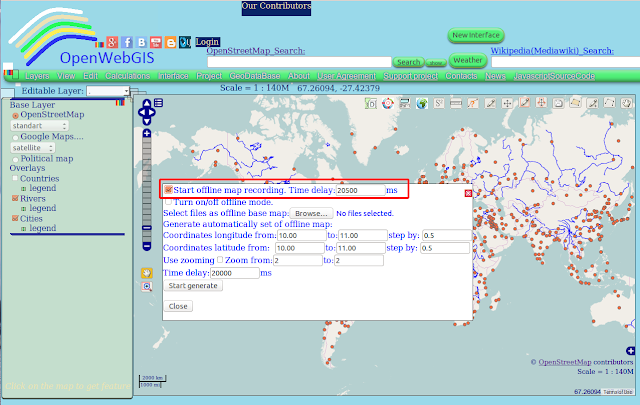Expand the Cities legend
The image size is (640, 405).
[24, 229]
